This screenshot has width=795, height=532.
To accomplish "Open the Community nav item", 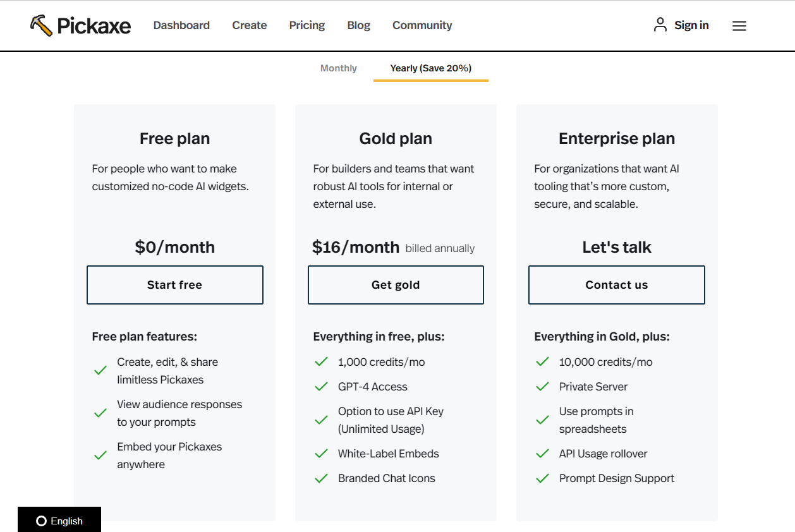I will point(422,25).
